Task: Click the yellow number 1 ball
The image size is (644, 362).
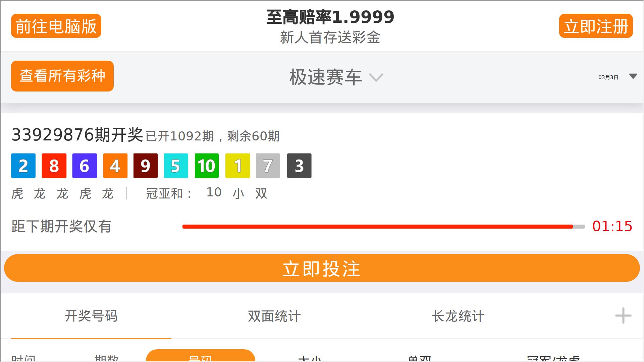Action: [238, 166]
